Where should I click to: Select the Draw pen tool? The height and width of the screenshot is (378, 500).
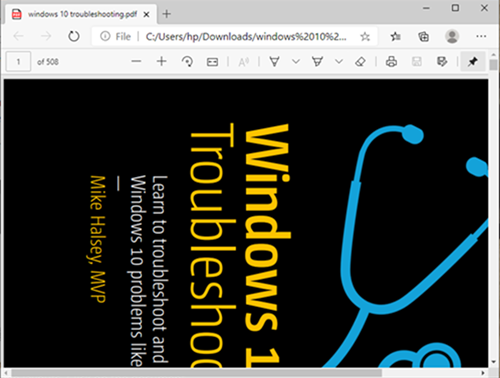pyautogui.click(x=274, y=62)
